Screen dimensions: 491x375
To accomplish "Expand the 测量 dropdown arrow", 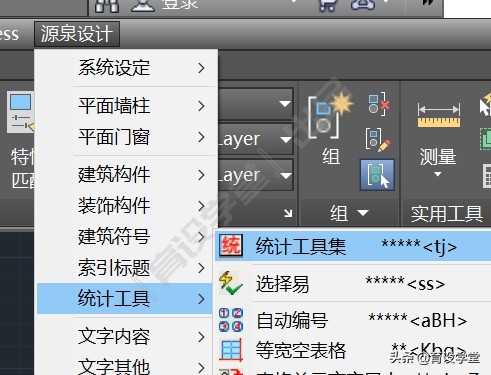I will 438,174.
